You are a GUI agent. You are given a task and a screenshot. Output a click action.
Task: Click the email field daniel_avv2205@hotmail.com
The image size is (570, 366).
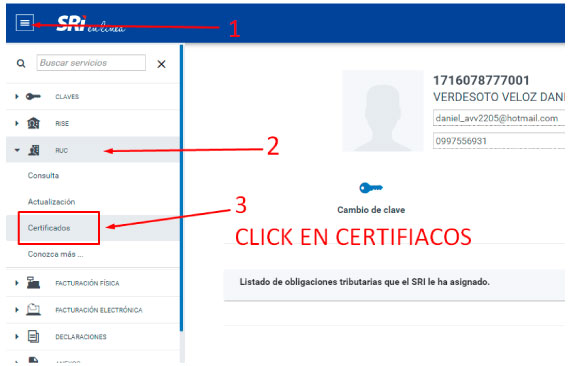click(499, 118)
